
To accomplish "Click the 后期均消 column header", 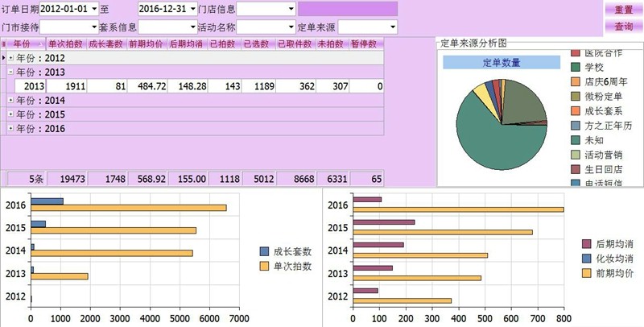I will (x=187, y=44).
